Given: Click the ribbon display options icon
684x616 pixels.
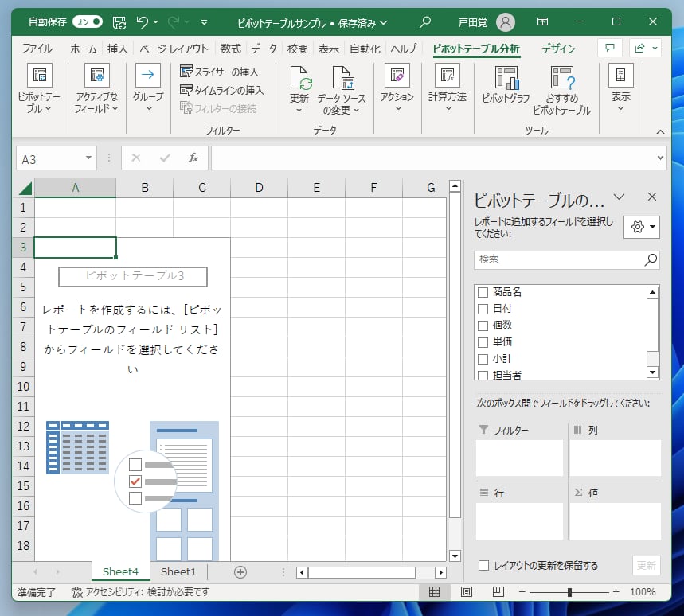Looking at the screenshot, I should 542,21.
